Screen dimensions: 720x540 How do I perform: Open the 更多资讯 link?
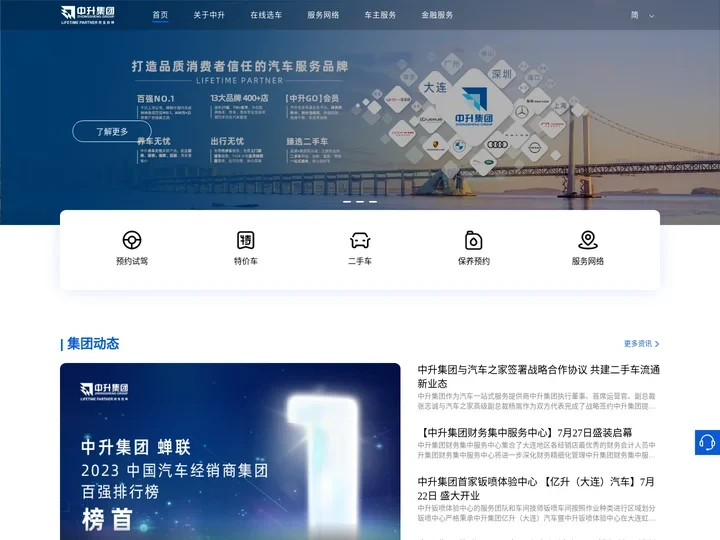point(638,343)
